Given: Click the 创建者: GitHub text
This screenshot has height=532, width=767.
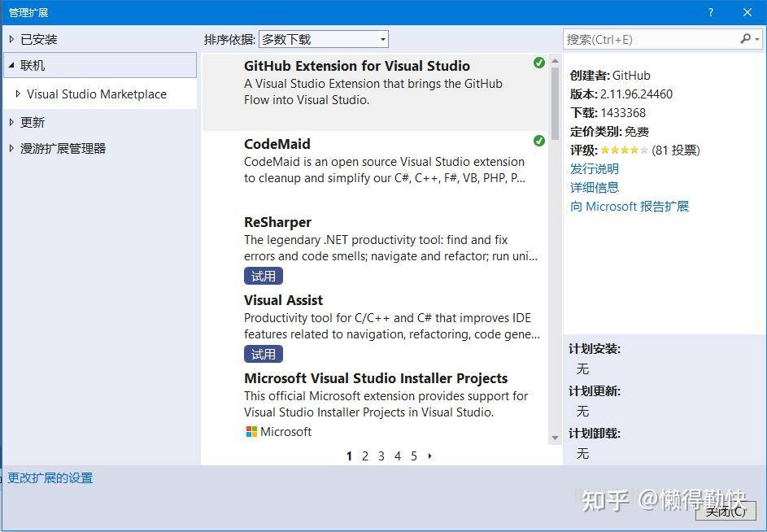Looking at the screenshot, I should [x=610, y=76].
